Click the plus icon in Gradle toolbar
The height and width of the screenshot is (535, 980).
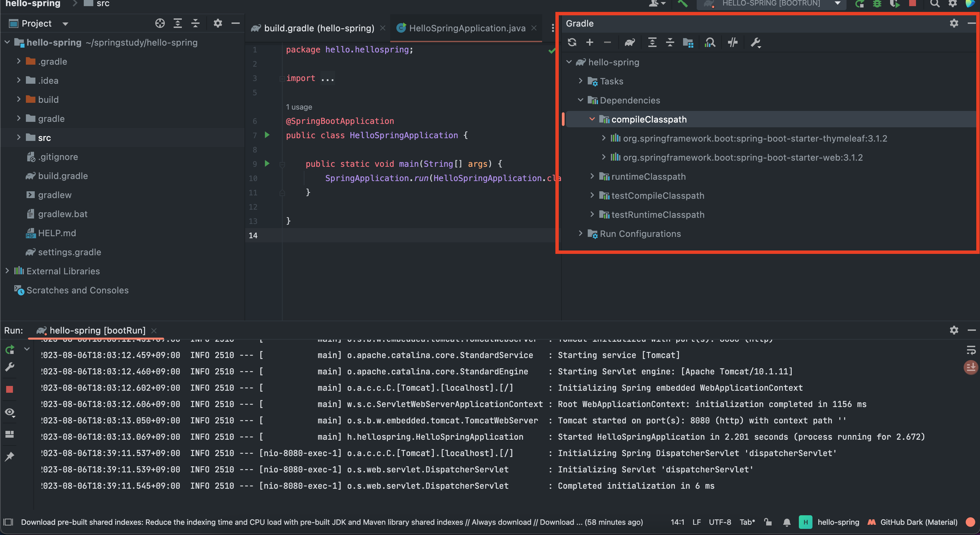(x=590, y=42)
